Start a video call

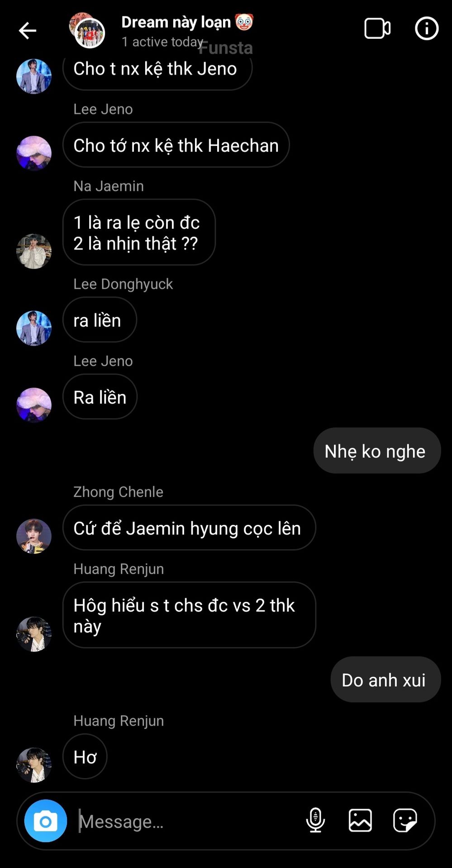[x=377, y=29]
